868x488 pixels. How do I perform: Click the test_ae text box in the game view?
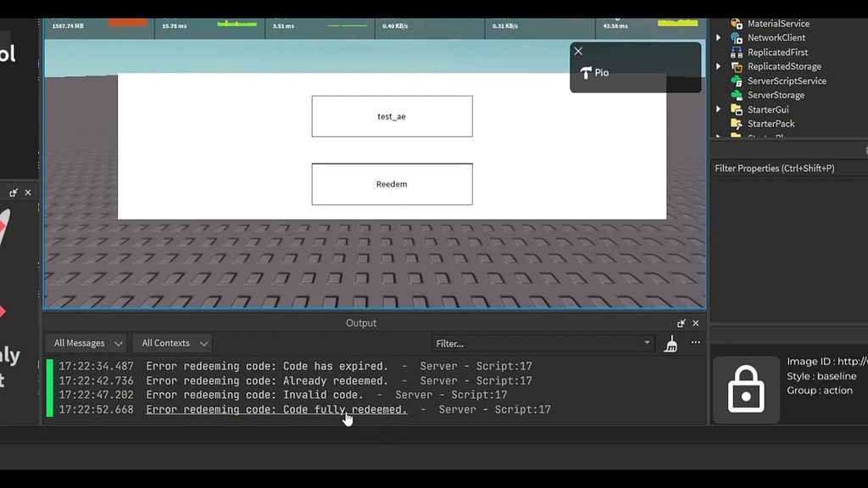392,116
